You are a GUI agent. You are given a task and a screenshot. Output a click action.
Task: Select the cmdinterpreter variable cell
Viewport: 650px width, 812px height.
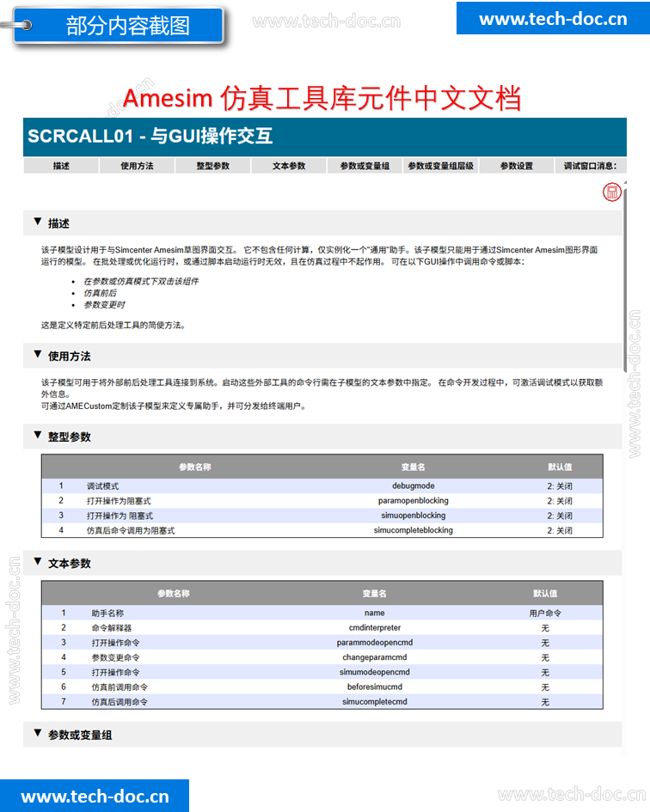click(374, 627)
